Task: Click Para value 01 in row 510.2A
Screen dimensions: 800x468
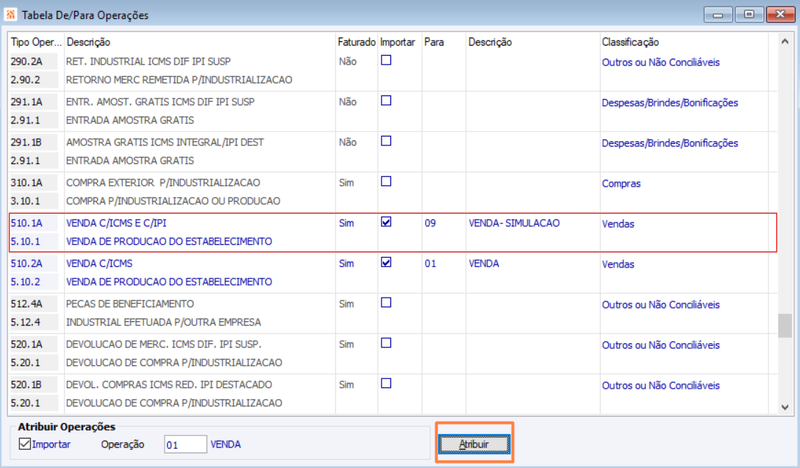Action: 430,263
